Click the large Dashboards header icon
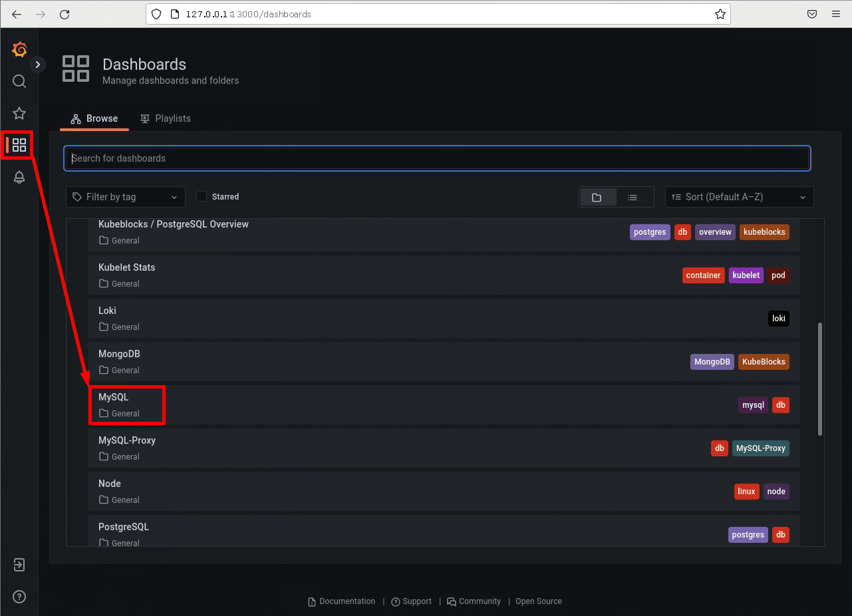The height and width of the screenshot is (616, 852). coord(76,69)
